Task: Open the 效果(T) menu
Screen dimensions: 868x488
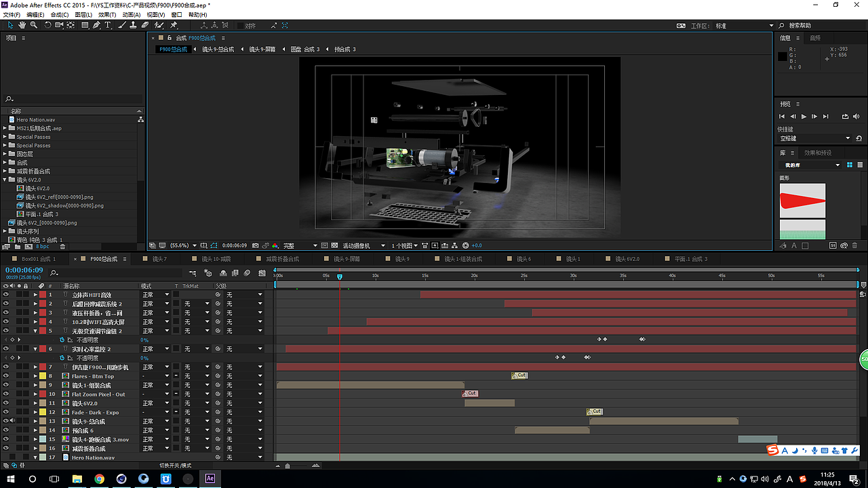Action: [107, 15]
